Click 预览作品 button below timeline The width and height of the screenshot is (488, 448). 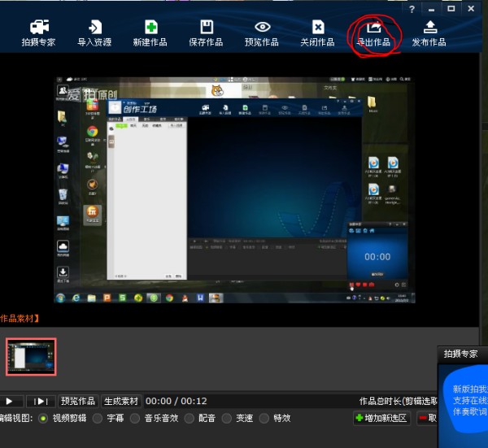coord(78,401)
